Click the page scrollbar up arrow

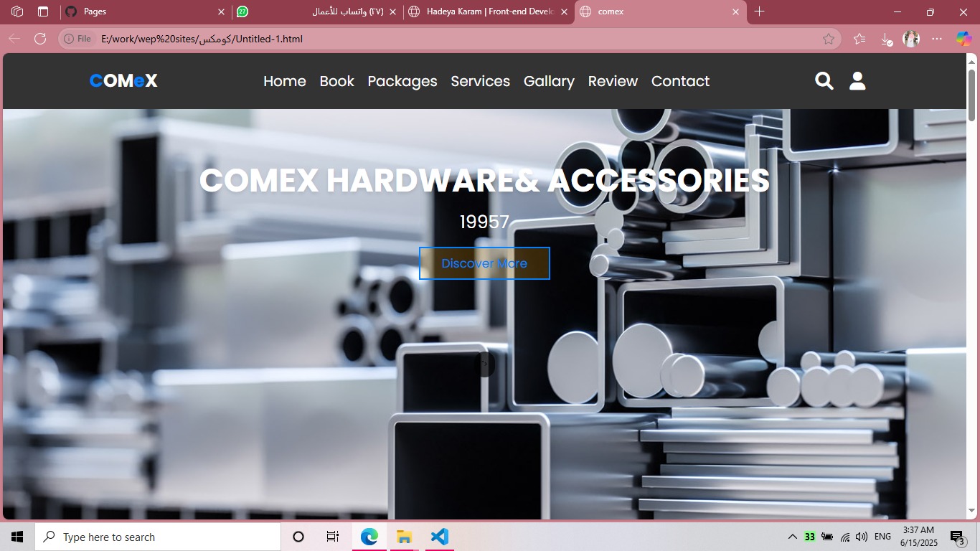(x=972, y=61)
